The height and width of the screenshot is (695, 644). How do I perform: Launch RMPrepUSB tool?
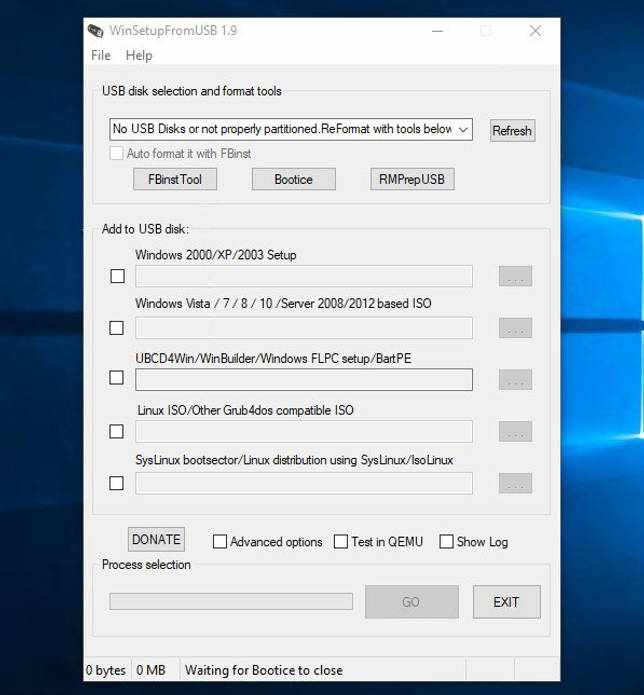[x=412, y=179]
